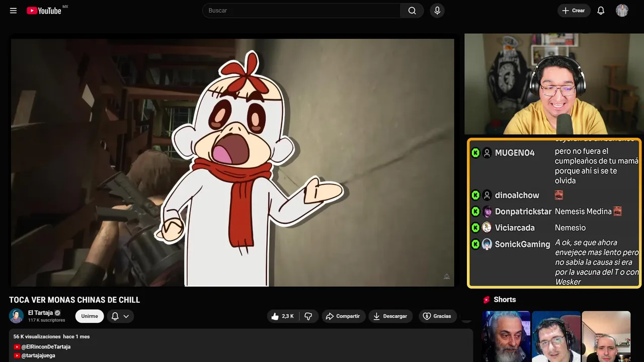
Task: Click the verified badge next to El Tartaja
Action: click(x=57, y=313)
